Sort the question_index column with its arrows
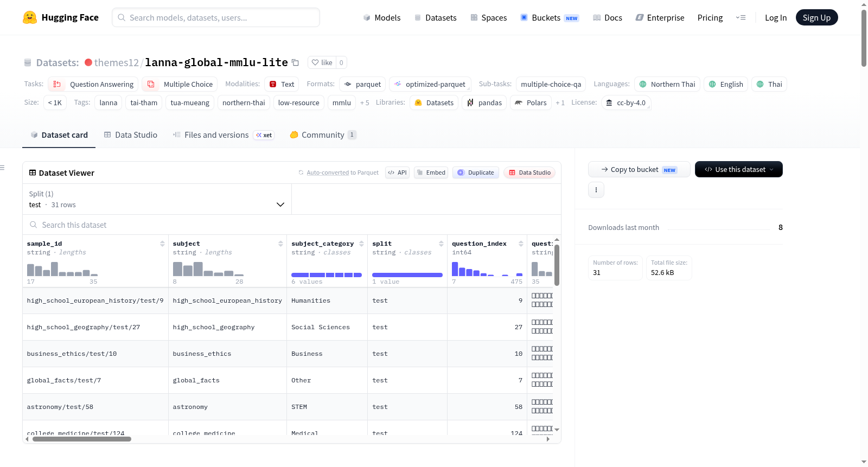This screenshot has width=868, height=467. click(x=521, y=244)
